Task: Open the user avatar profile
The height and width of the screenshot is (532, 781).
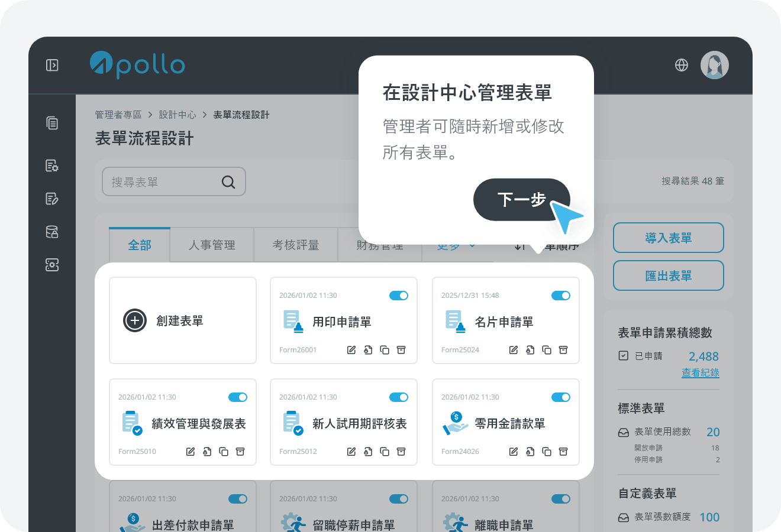Action: pyautogui.click(x=715, y=65)
